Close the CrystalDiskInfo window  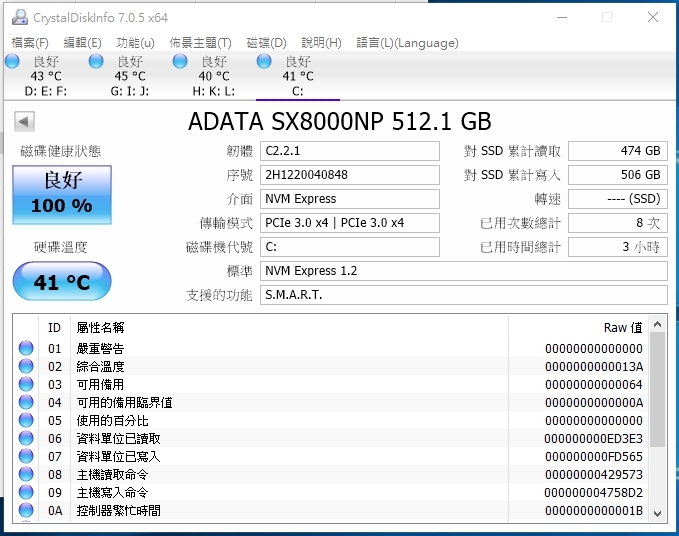tap(653, 17)
